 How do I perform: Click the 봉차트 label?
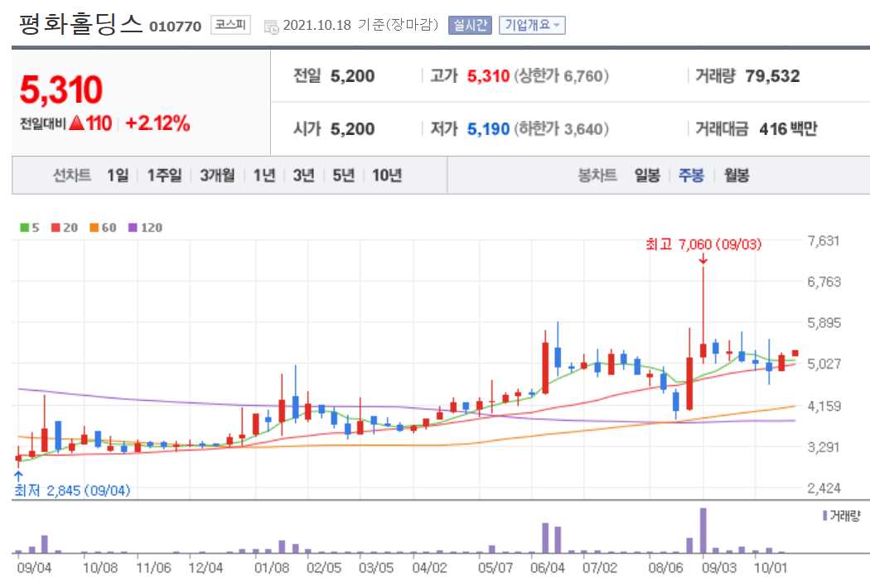tap(597, 176)
